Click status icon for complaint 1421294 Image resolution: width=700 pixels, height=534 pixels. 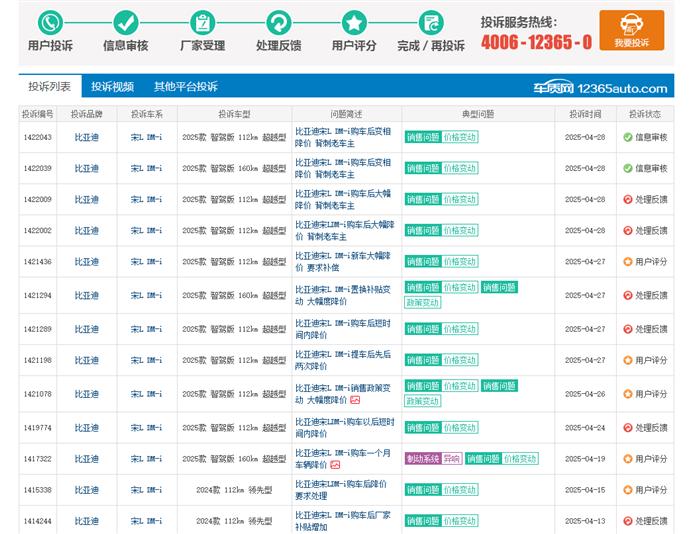coord(628,295)
